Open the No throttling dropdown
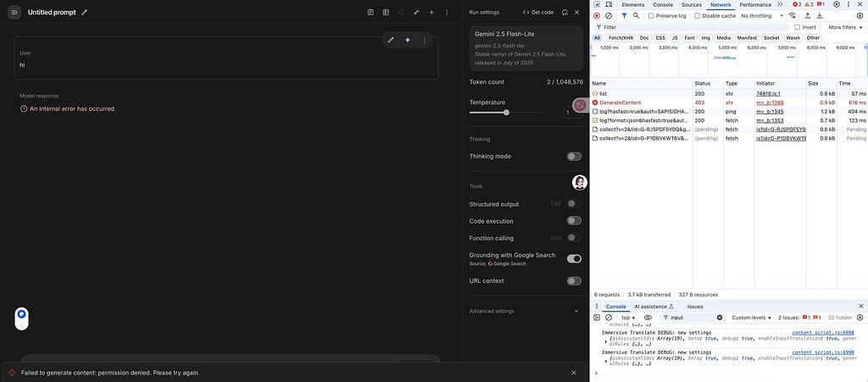The width and height of the screenshot is (868, 382). (762, 16)
